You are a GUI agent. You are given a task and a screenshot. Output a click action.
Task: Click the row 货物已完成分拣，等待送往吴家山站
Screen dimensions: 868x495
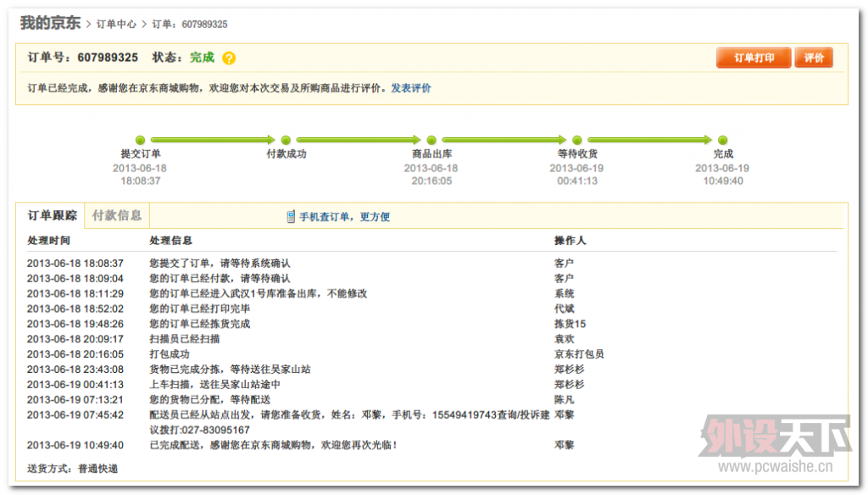(230, 370)
